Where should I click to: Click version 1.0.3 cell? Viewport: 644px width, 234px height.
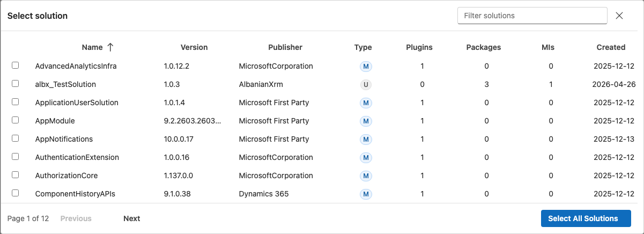point(172,84)
